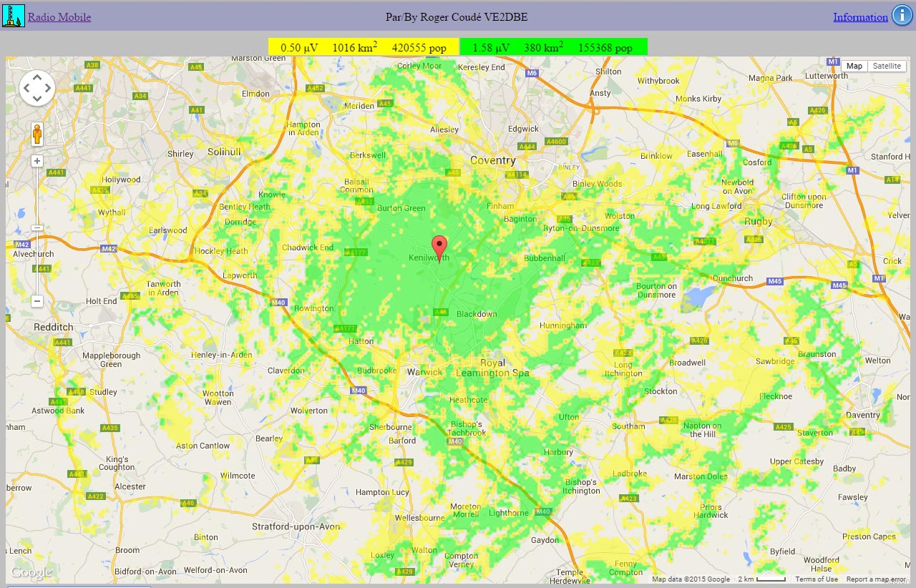Click the Kenilworth town label
Screen dimensions: 916x588
(429, 258)
